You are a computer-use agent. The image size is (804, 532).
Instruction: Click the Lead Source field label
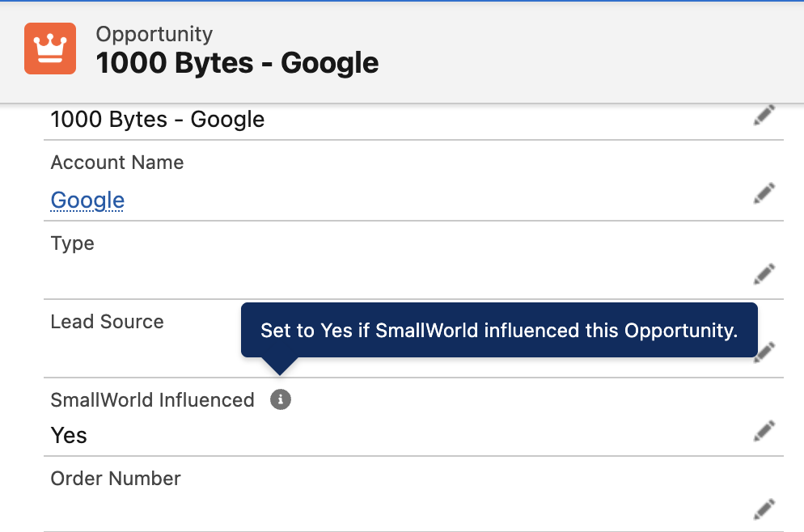(107, 322)
